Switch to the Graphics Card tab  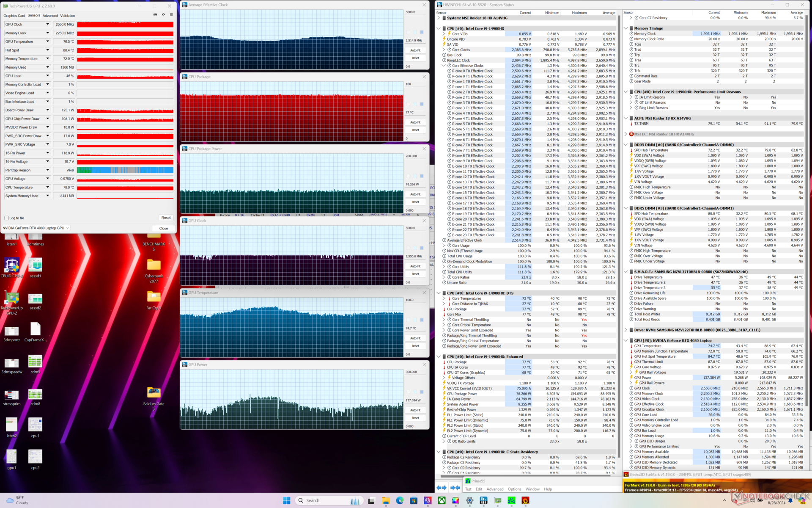(x=14, y=16)
